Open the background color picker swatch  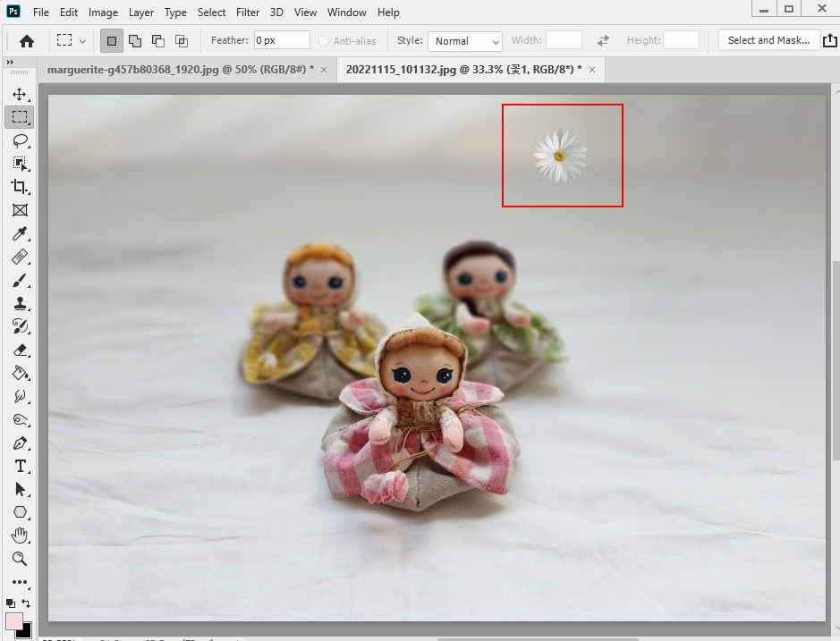pos(25,632)
